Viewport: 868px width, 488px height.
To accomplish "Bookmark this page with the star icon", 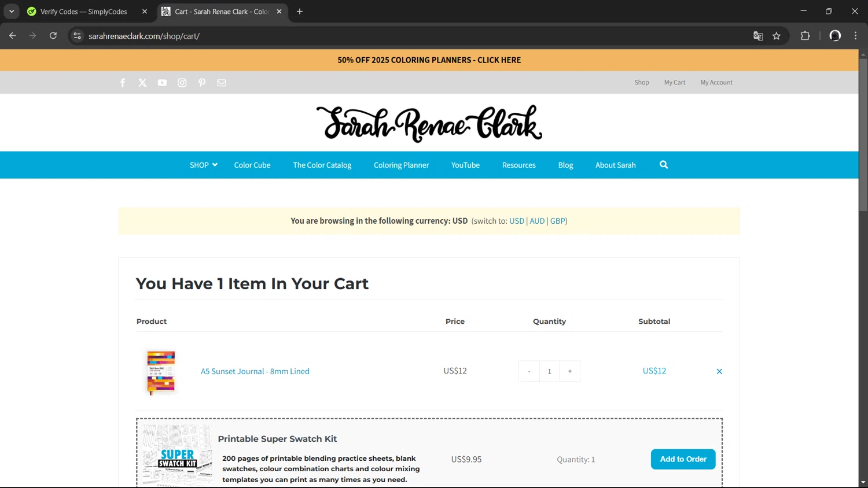I will tap(777, 36).
